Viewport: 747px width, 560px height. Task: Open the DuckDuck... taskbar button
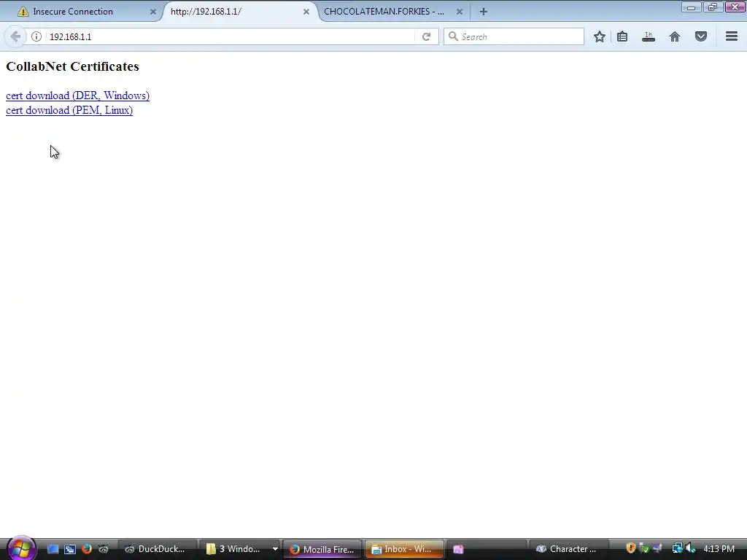158,549
